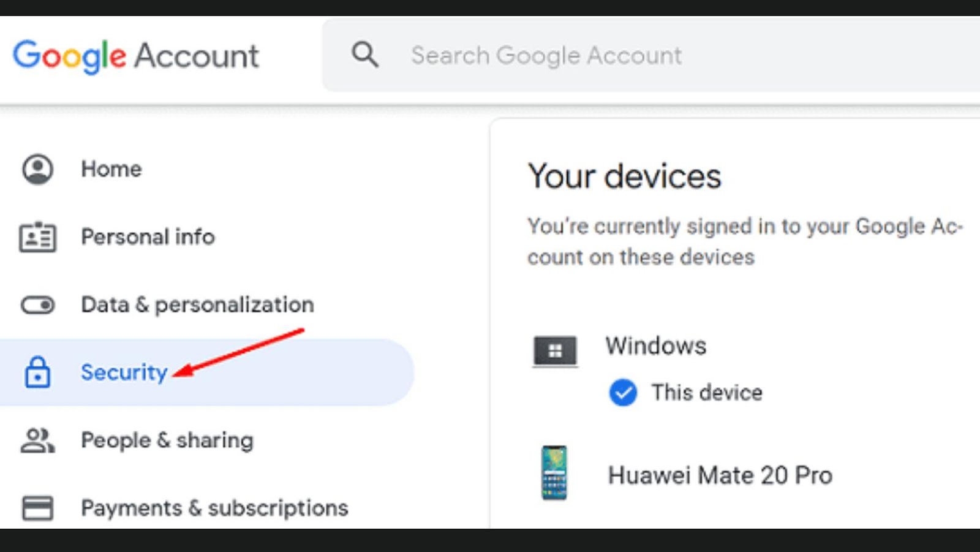Select the Personal info card icon
This screenshot has height=552, width=980.
pos(37,237)
